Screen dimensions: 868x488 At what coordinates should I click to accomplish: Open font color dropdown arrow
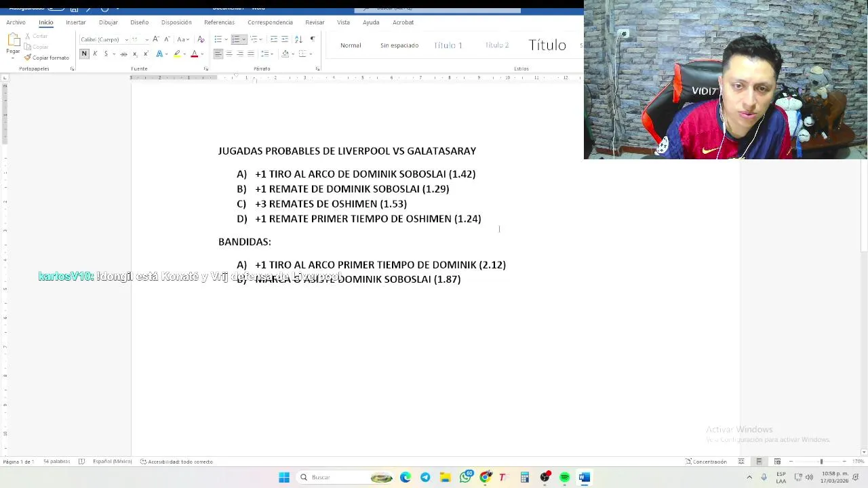tap(202, 54)
